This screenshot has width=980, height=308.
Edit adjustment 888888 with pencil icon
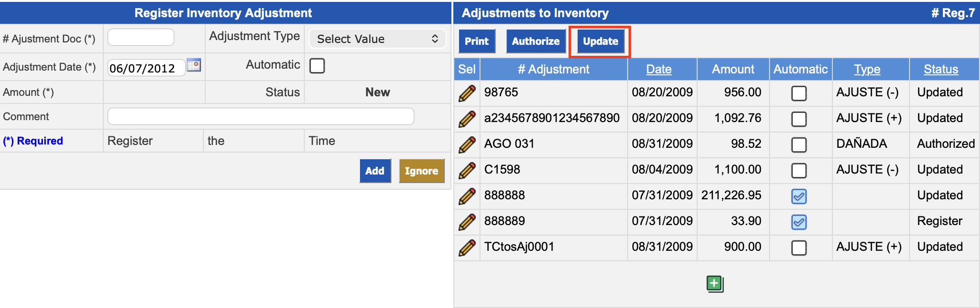click(x=467, y=196)
